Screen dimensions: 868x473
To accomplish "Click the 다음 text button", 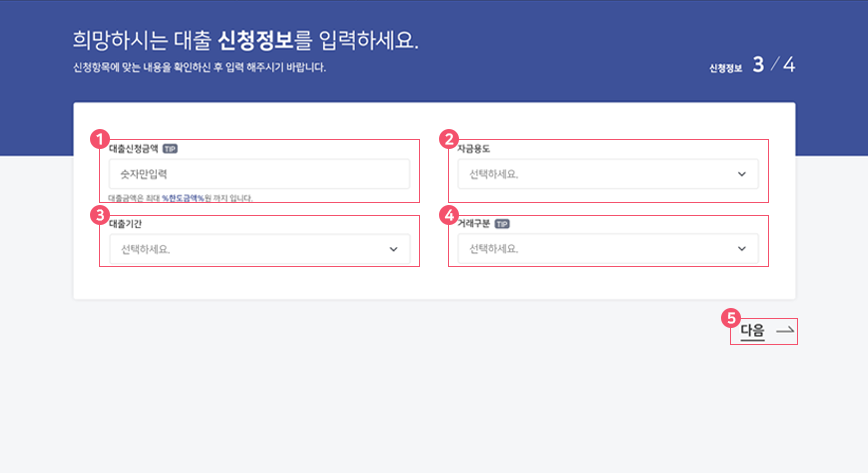I will tap(752, 330).
